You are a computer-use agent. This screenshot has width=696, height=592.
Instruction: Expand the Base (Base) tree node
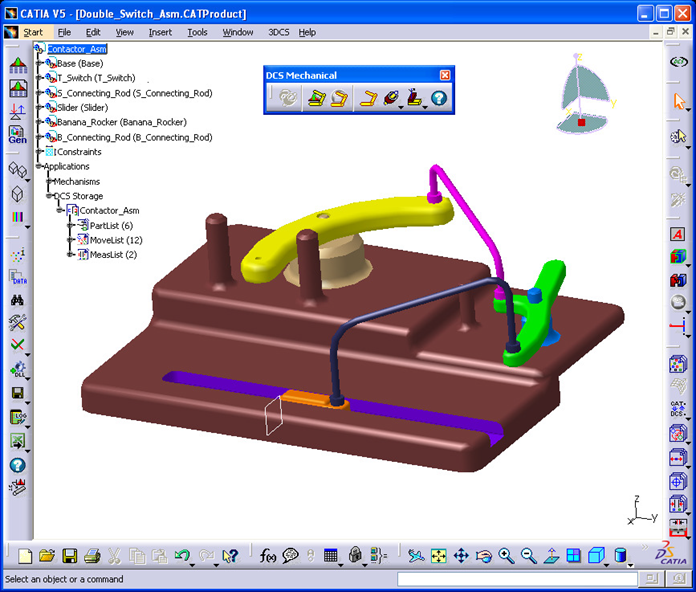(x=39, y=63)
